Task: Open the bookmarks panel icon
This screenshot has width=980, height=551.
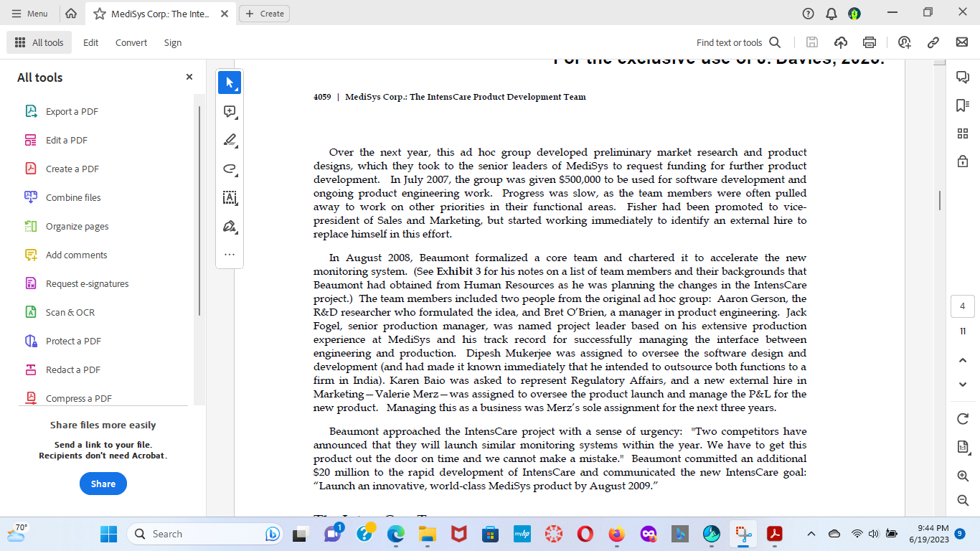Action: point(962,105)
